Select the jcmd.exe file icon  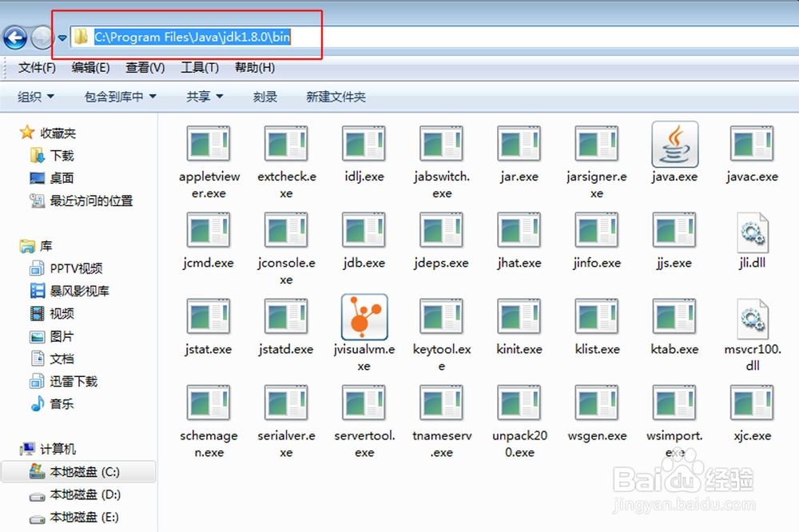tap(209, 229)
